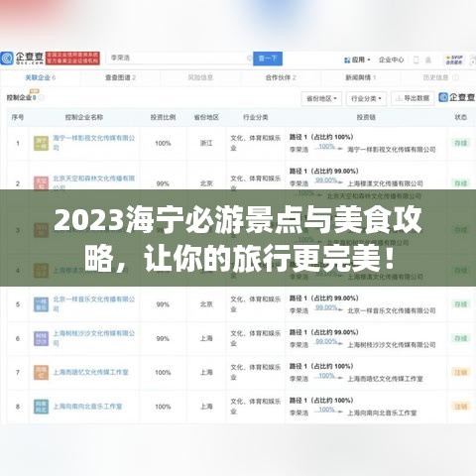Click 李荣浩 in the row 1 投资链

[x=298, y=150]
